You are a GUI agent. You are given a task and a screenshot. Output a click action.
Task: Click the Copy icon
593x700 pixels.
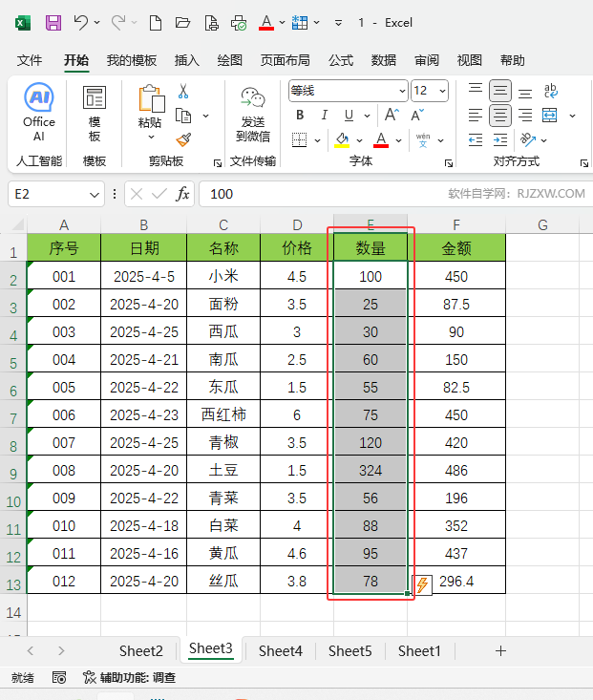click(183, 116)
